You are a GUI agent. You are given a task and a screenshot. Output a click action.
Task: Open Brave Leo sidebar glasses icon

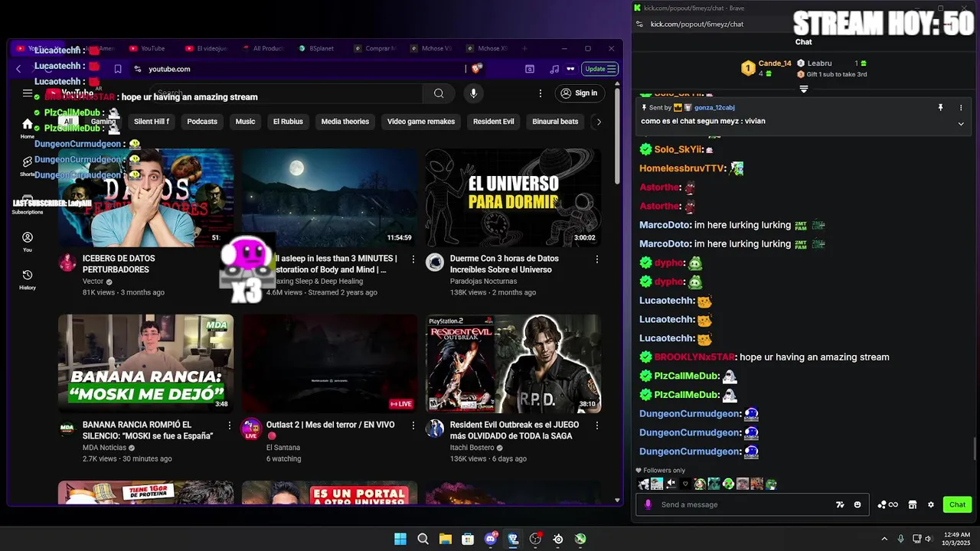(x=570, y=69)
